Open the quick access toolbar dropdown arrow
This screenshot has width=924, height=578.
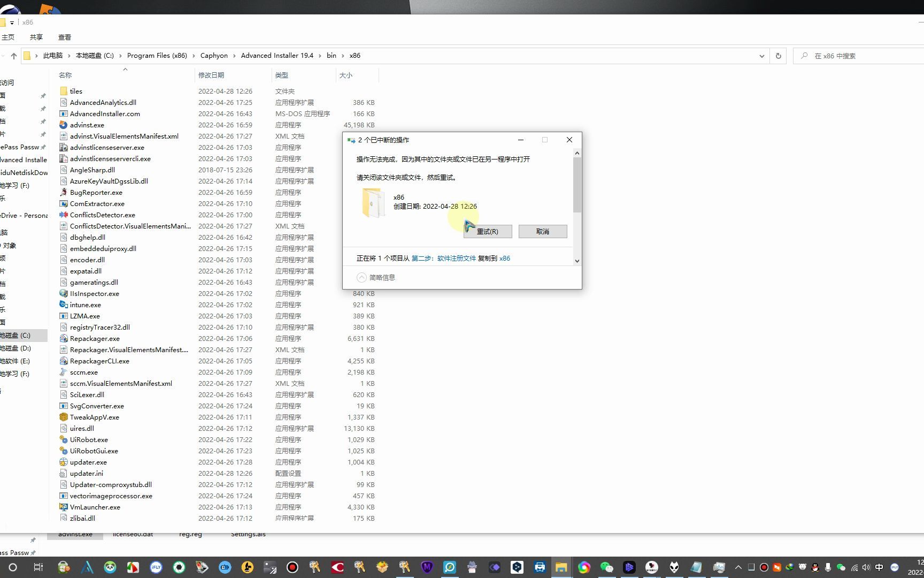click(x=12, y=22)
